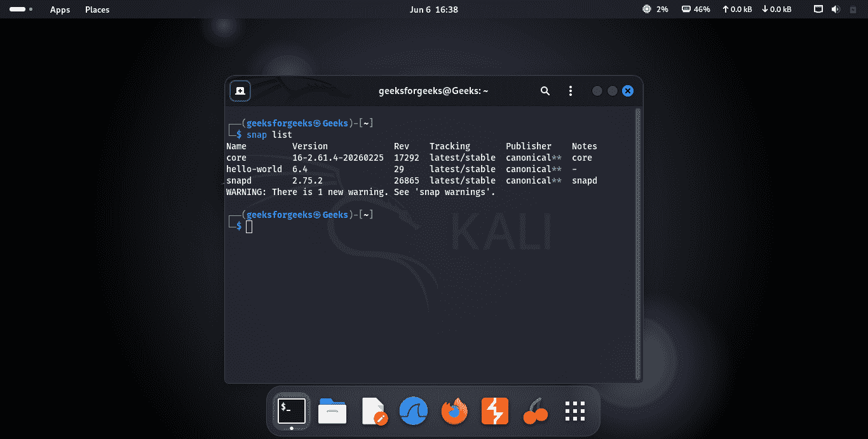Open CherryTree notes from the dock

(535, 412)
